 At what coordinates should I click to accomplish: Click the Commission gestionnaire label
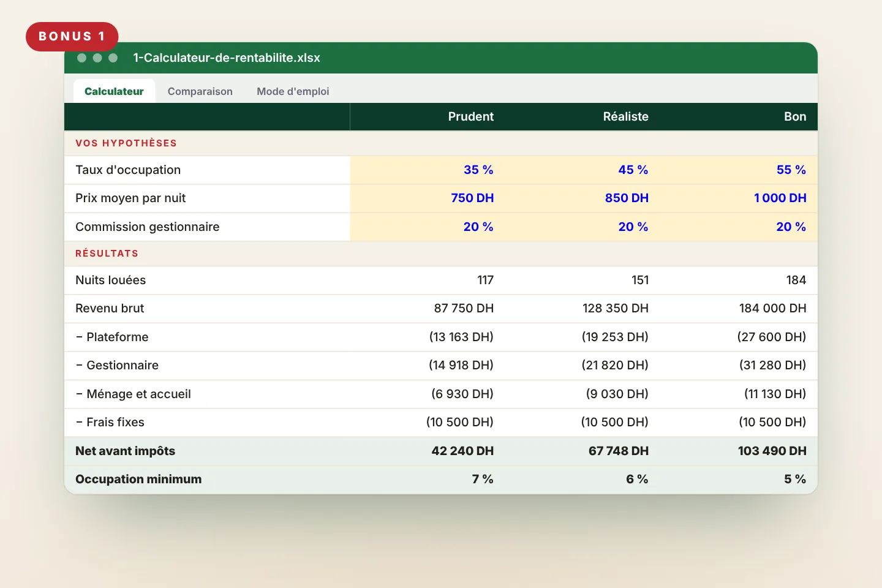[x=147, y=227]
